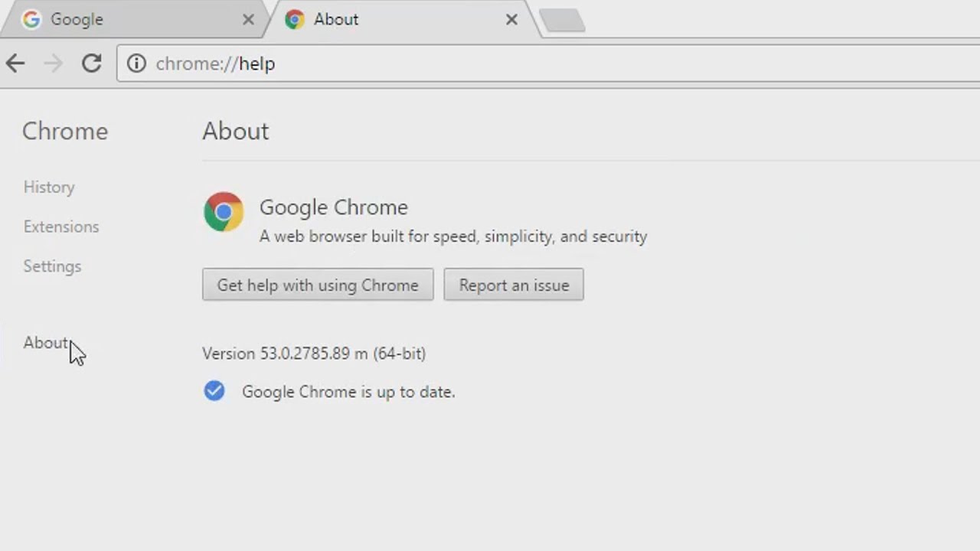Click the Chrome favicon on About tab
The width and height of the screenshot is (980, 551).
[x=294, y=20]
